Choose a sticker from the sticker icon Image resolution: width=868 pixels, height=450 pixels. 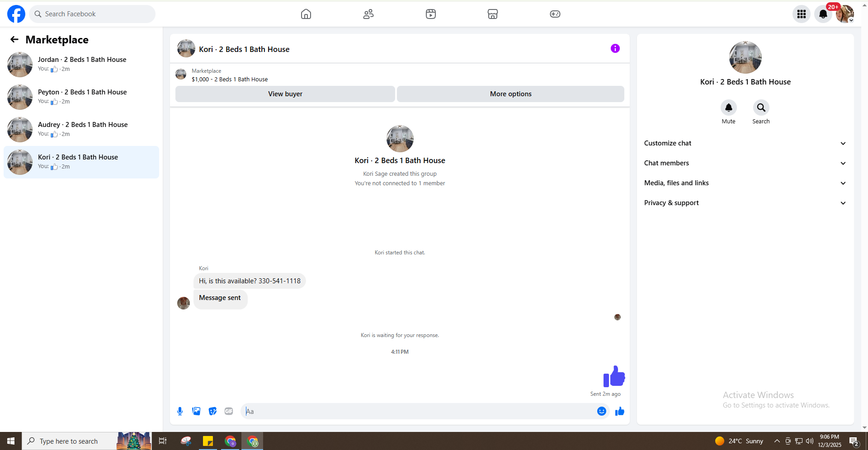pyautogui.click(x=212, y=411)
